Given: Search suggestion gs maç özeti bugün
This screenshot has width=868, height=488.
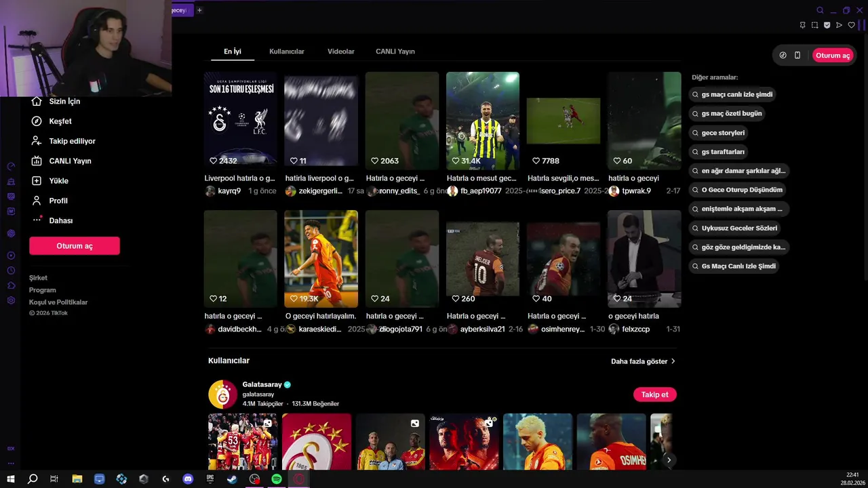Looking at the screenshot, I should [x=726, y=114].
